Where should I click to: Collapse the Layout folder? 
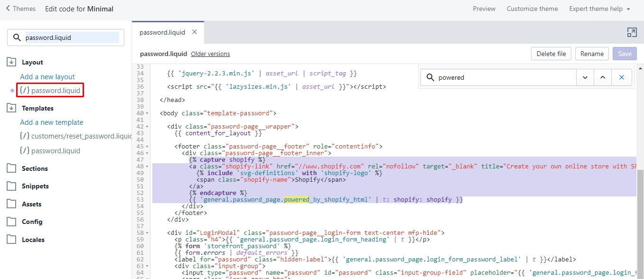click(11, 62)
